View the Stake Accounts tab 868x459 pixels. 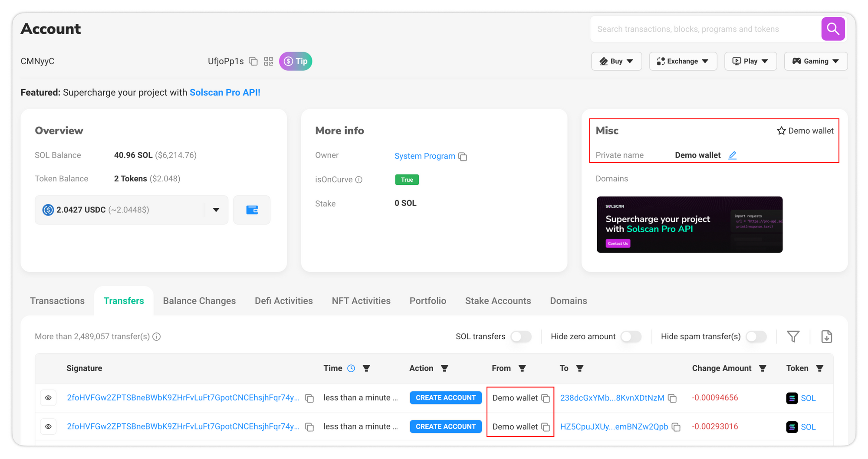[498, 301]
